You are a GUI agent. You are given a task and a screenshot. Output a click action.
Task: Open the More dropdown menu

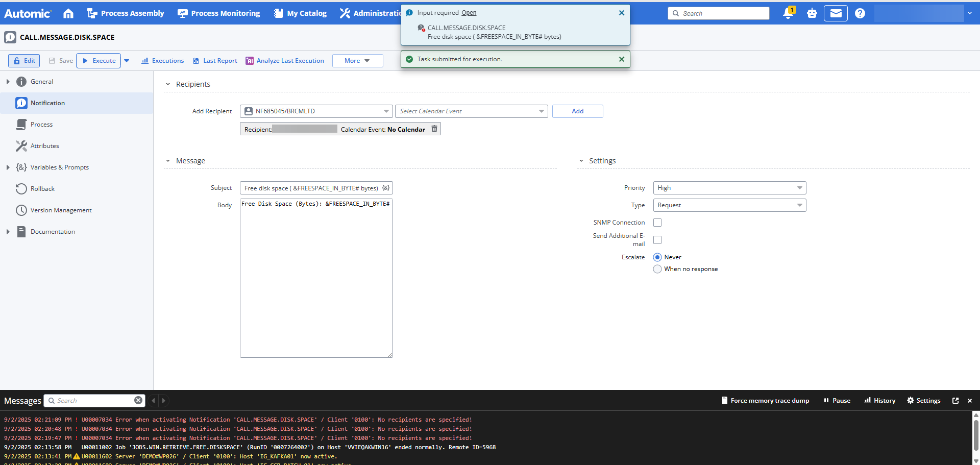coord(357,61)
